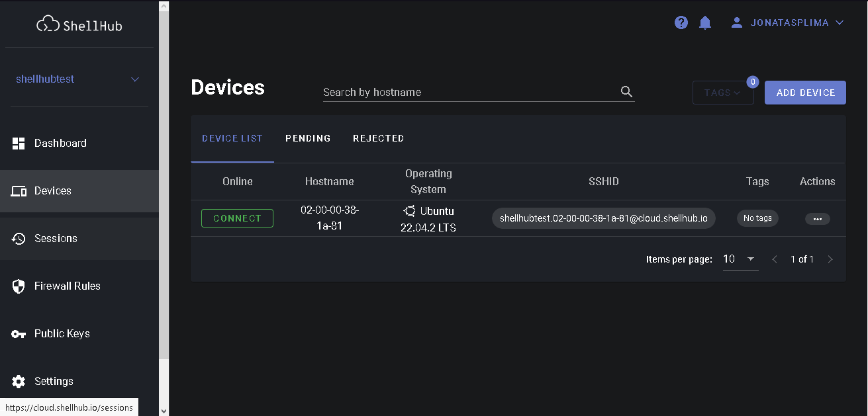Click the Items per page label
This screenshot has width=868, height=416.
[679, 259]
